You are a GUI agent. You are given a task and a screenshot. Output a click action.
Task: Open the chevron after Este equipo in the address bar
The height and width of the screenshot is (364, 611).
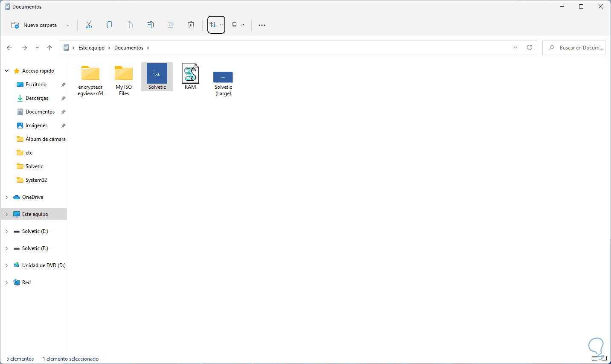(x=109, y=48)
